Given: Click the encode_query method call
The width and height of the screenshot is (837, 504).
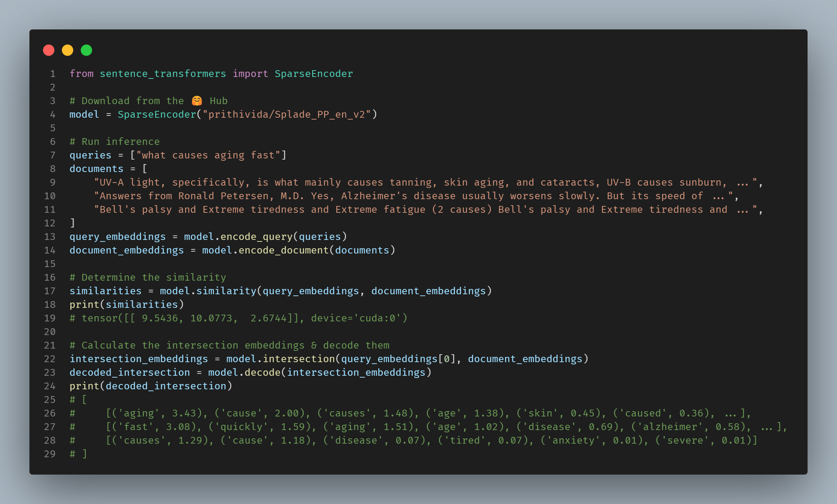Looking at the screenshot, I should pos(256,237).
